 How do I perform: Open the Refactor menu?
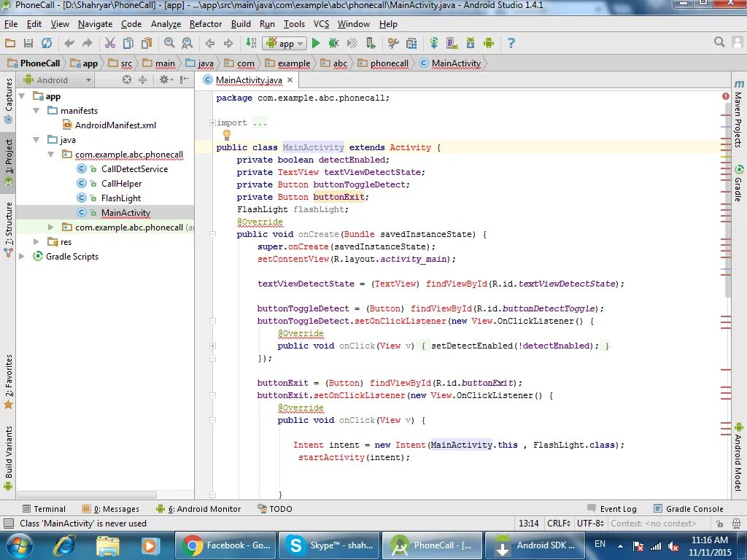click(205, 24)
